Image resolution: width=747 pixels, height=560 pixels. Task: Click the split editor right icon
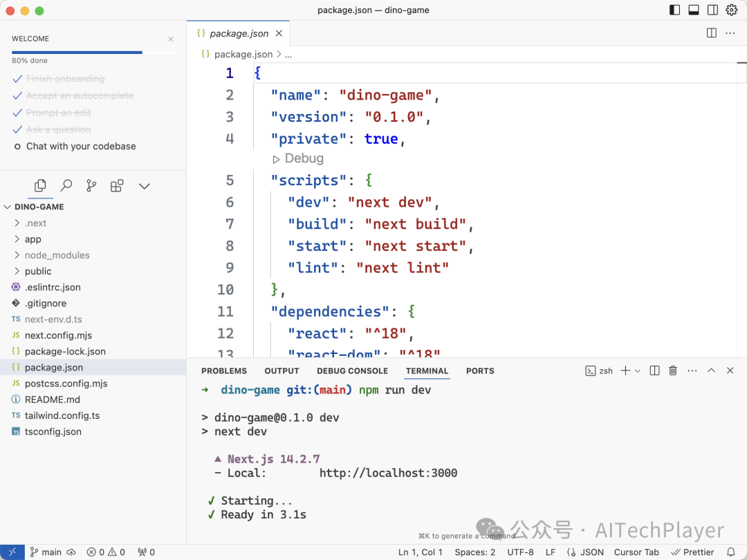click(x=711, y=33)
